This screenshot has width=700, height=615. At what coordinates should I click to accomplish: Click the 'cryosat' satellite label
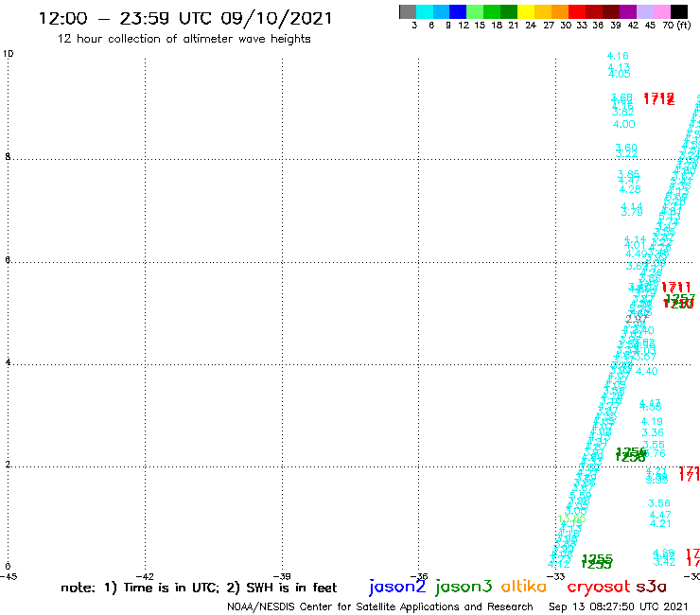pos(599,587)
